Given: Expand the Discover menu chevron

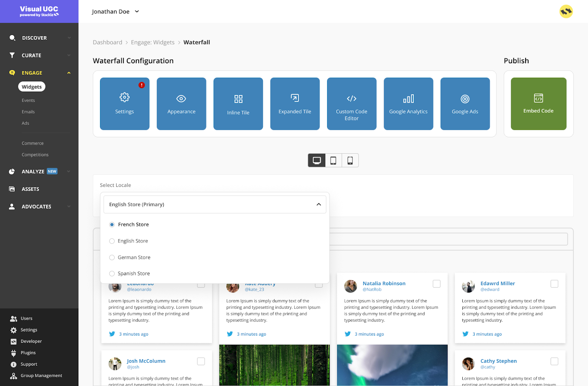Looking at the screenshot, I should 69,38.
